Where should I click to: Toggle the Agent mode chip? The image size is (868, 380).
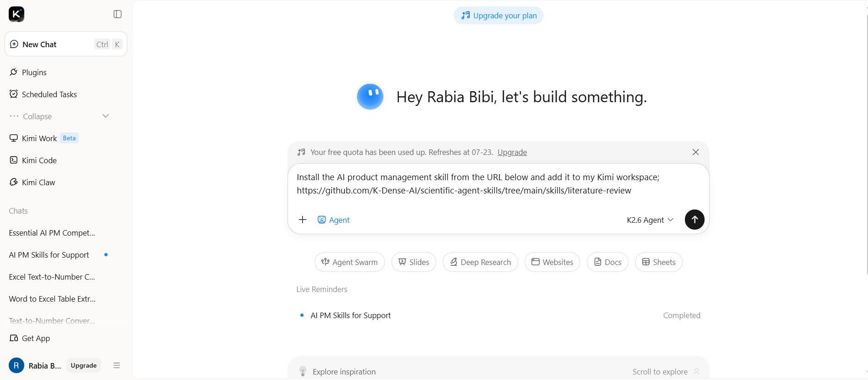334,220
